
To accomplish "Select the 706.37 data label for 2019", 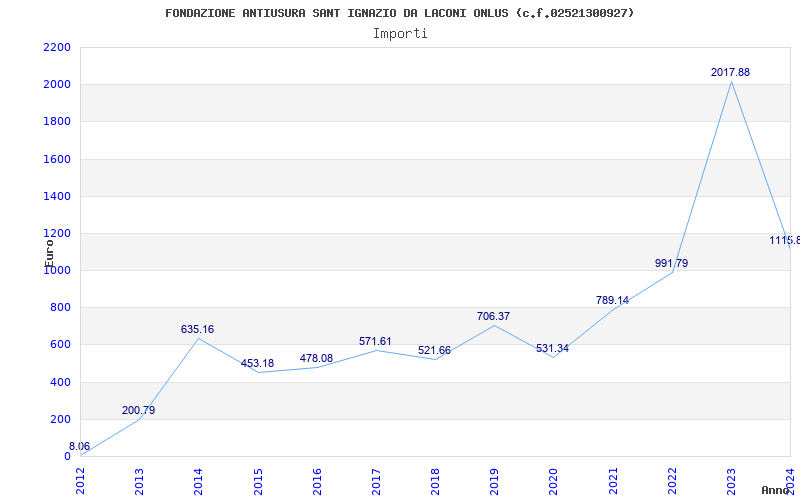I will [493, 316].
